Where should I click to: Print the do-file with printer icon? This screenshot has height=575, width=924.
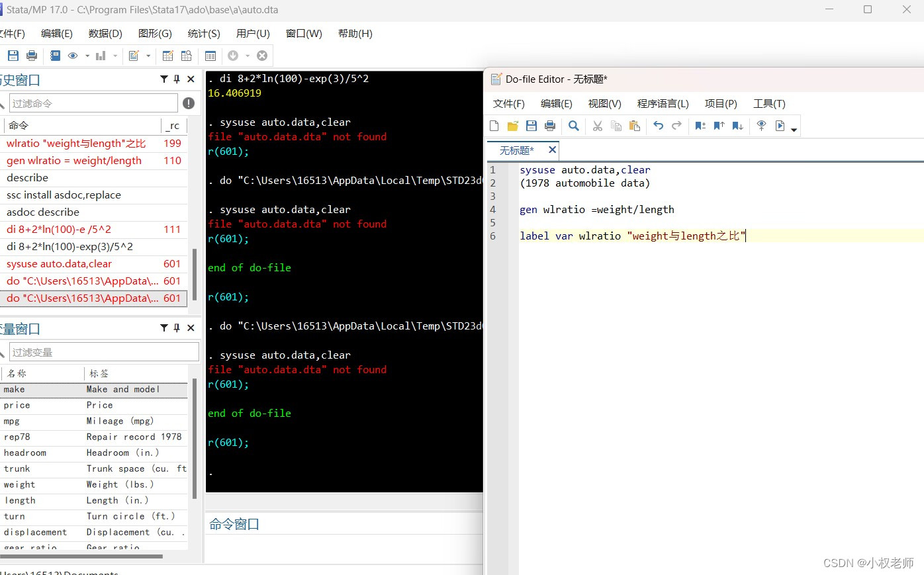549,126
